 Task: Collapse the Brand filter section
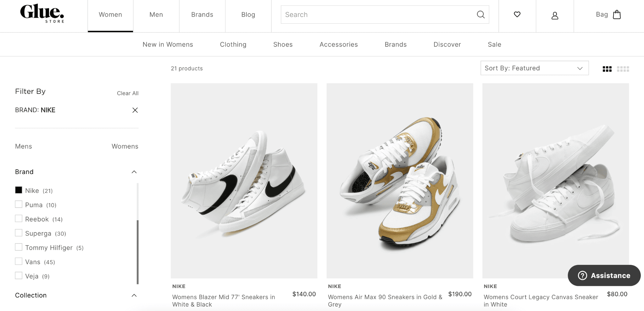(134, 172)
